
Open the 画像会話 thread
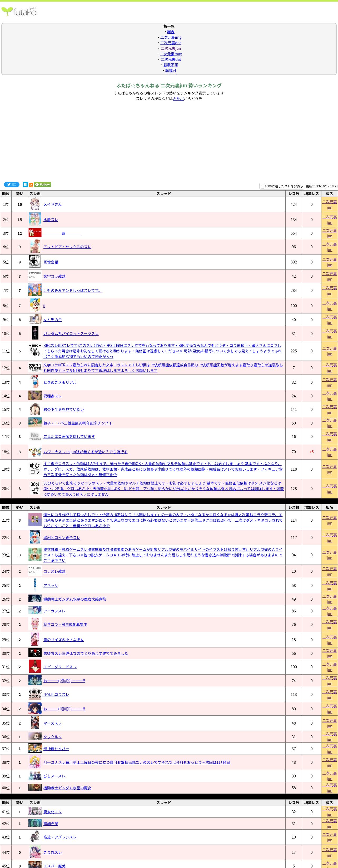pyautogui.click(x=51, y=262)
